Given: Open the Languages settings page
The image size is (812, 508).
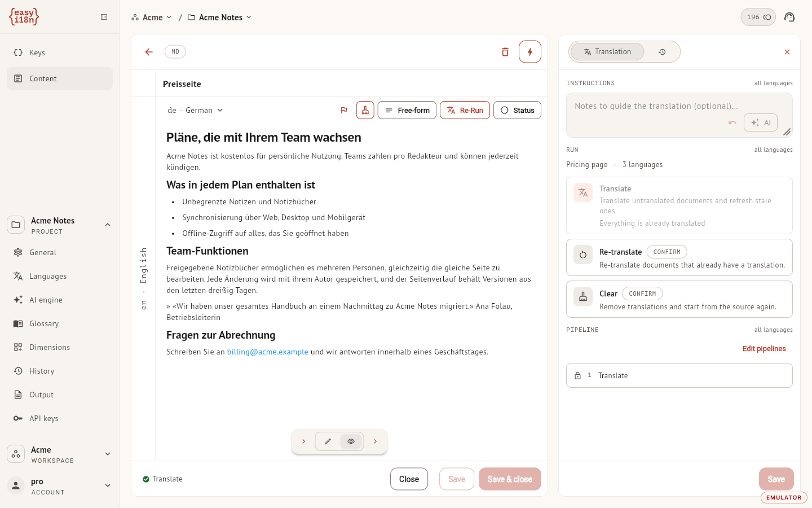Looking at the screenshot, I should (60, 276).
